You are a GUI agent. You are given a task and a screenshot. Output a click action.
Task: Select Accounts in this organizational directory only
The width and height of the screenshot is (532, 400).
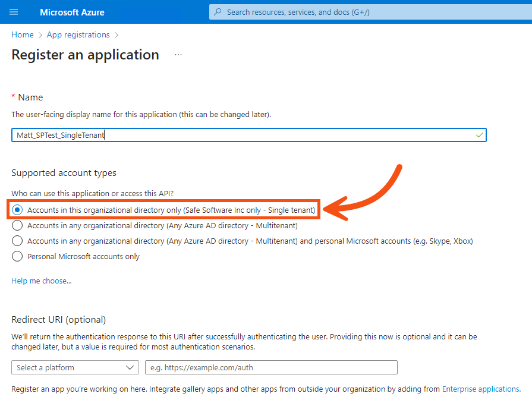click(x=18, y=210)
